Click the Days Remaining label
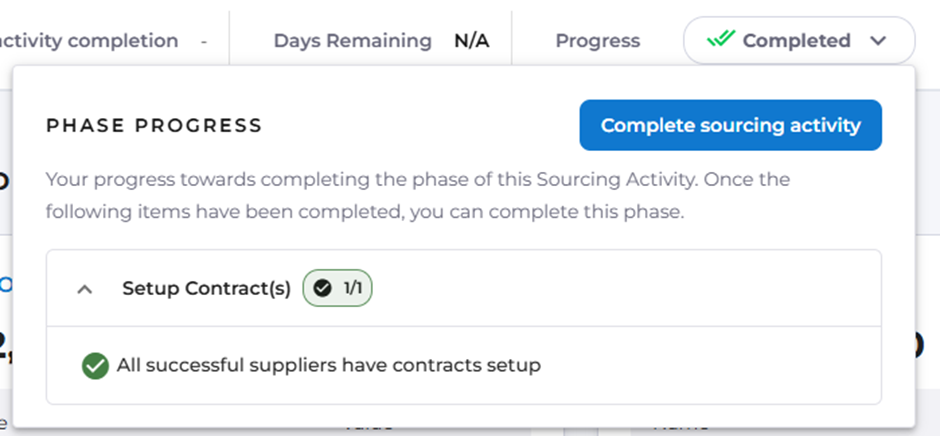This screenshot has height=436, width=940. click(352, 41)
